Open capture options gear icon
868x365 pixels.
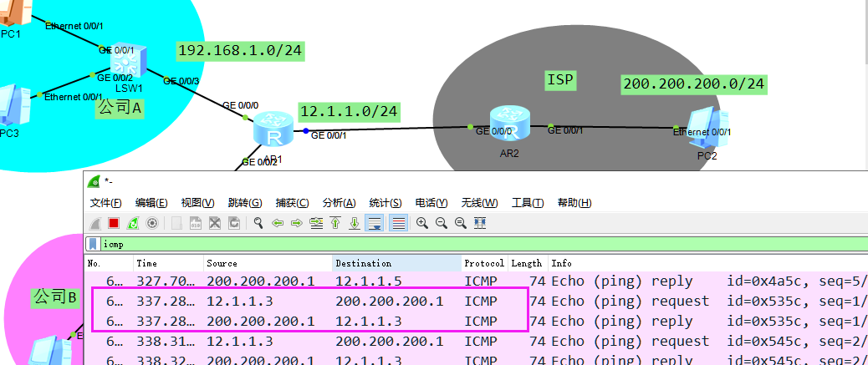point(152,223)
